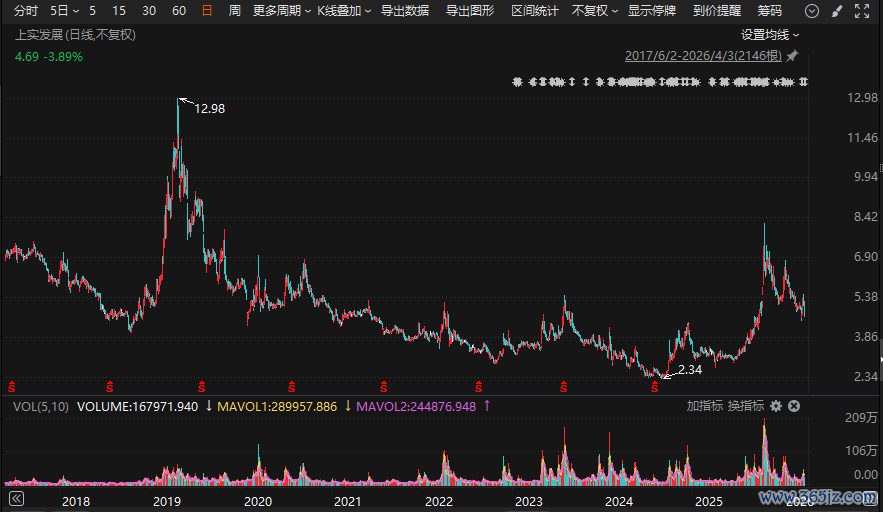Click the first red S marker at chart's left edge

(11, 387)
